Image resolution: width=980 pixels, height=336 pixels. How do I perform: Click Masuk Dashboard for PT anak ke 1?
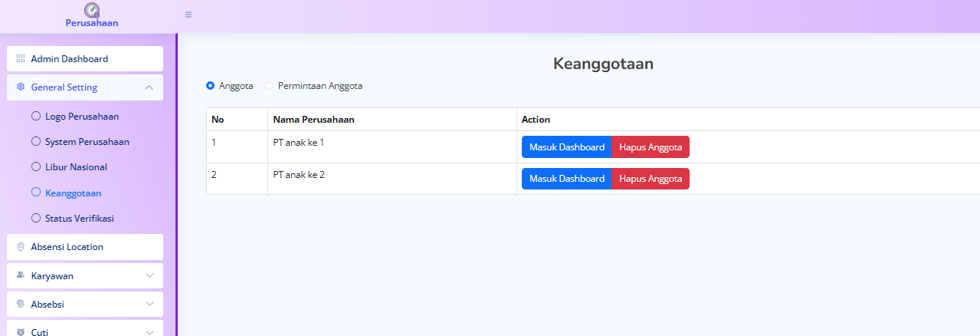tap(566, 147)
